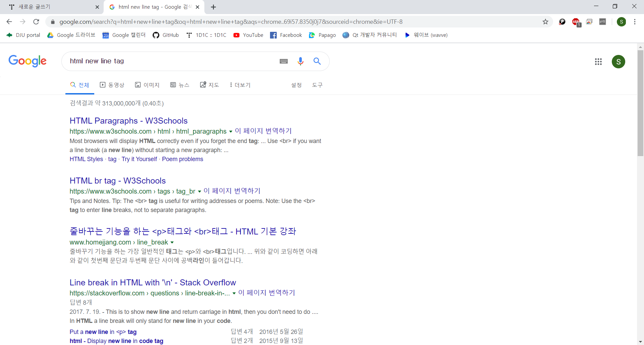Open the DJU portal bookmark
Viewport: 644px width, 345px height.
23,35
